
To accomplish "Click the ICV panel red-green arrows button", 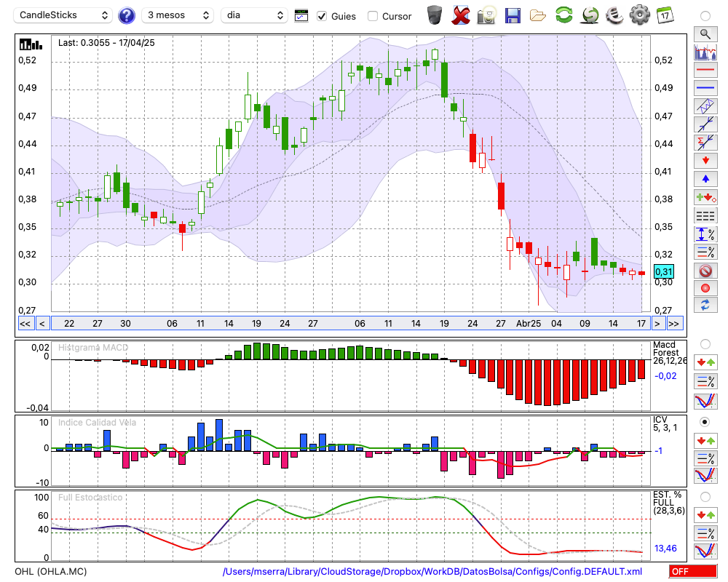I will 705,440.
